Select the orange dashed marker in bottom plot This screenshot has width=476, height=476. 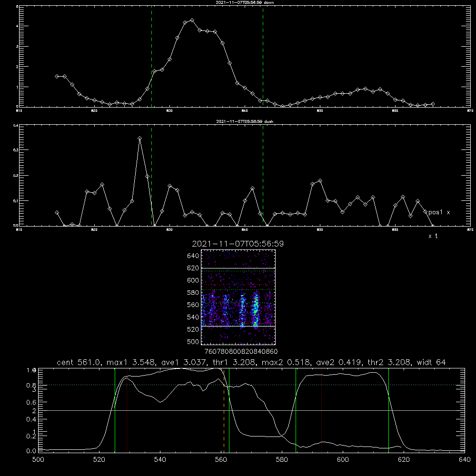[224, 410]
